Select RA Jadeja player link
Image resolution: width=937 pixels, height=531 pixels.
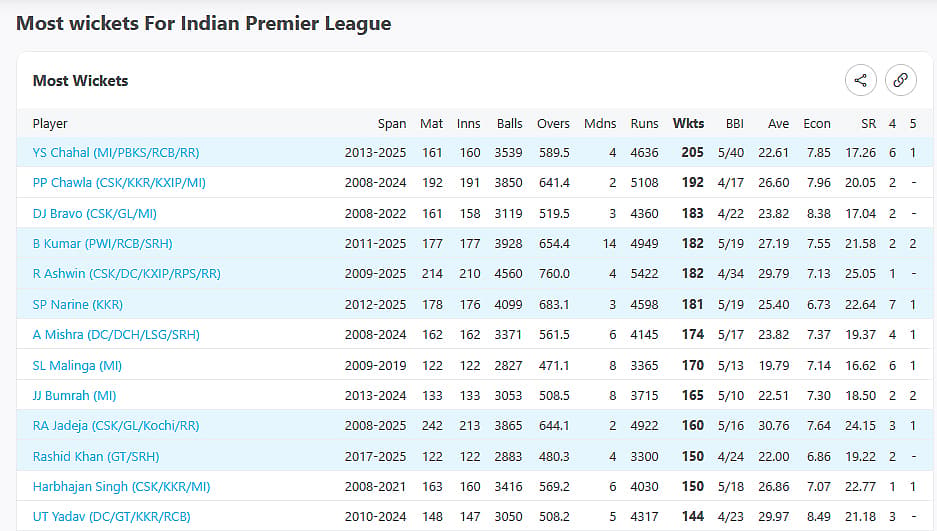pos(116,426)
